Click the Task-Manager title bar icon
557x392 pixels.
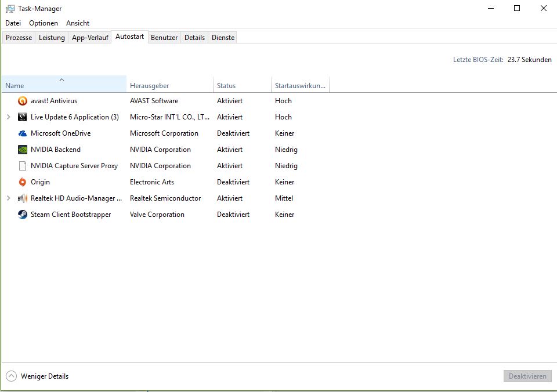tap(10, 9)
